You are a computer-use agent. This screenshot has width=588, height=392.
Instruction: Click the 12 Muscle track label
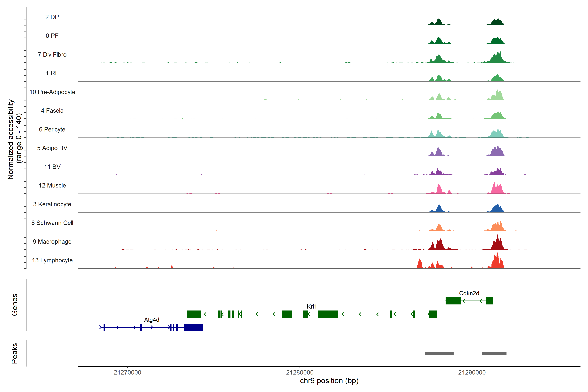click(x=52, y=186)
